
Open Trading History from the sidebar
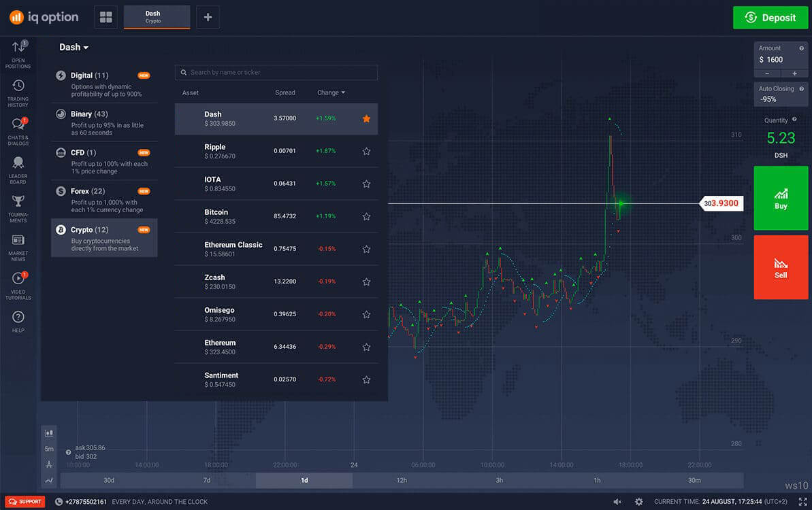tap(18, 93)
